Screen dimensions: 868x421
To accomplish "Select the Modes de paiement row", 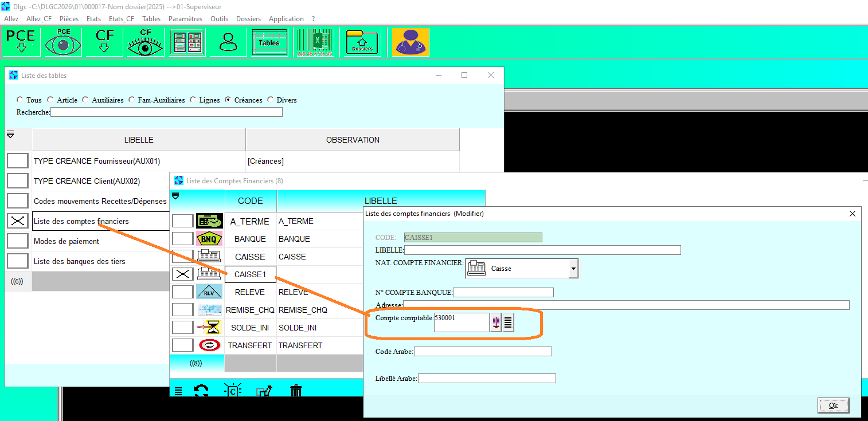I will (x=67, y=241).
